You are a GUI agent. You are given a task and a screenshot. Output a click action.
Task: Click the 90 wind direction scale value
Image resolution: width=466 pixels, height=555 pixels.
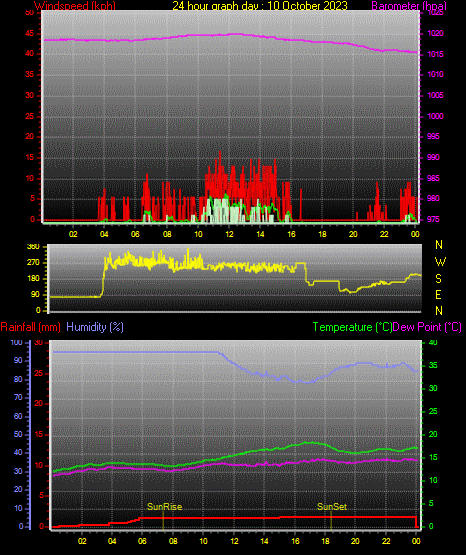coord(35,294)
